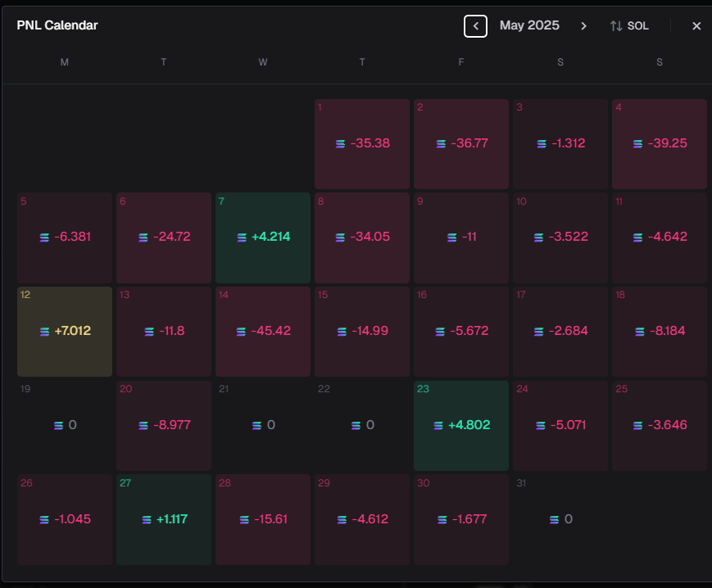Click the Solana icon beside +4.214

click(x=242, y=237)
